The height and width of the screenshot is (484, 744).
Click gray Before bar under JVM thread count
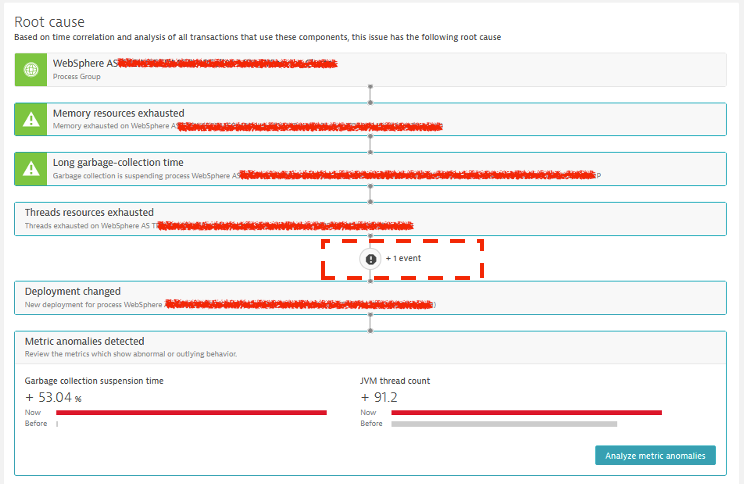click(503, 424)
